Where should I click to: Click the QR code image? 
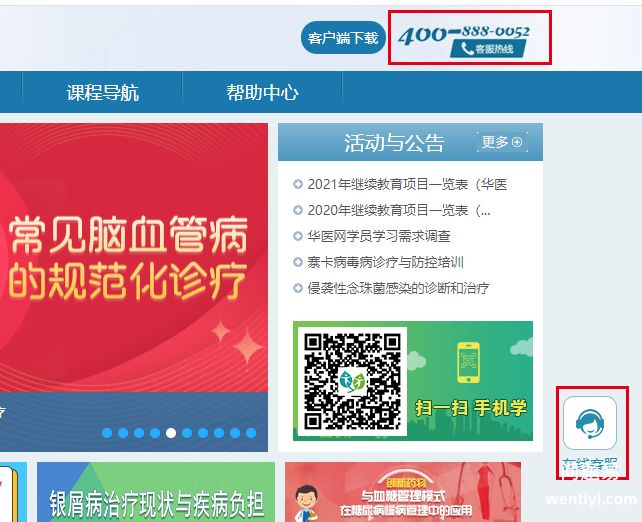[352, 381]
